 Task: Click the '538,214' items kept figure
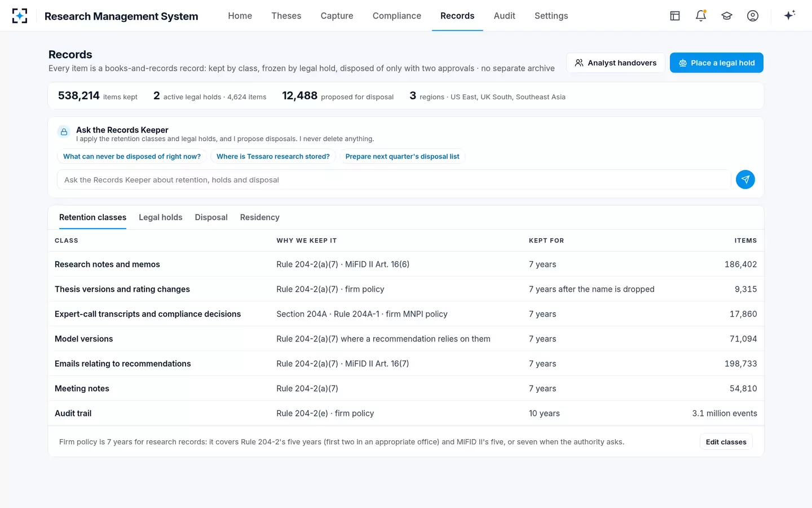pyautogui.click(x=79, y=95)
